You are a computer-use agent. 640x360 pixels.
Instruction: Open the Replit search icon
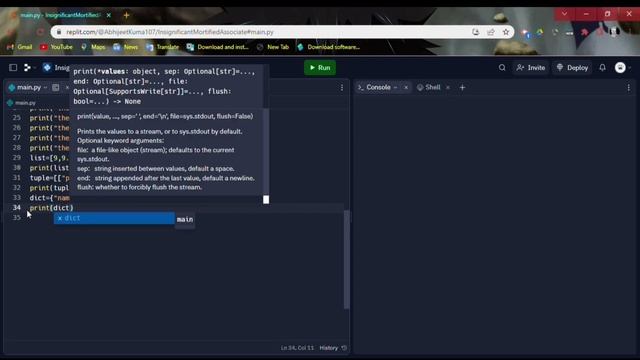tap(502, 68)
